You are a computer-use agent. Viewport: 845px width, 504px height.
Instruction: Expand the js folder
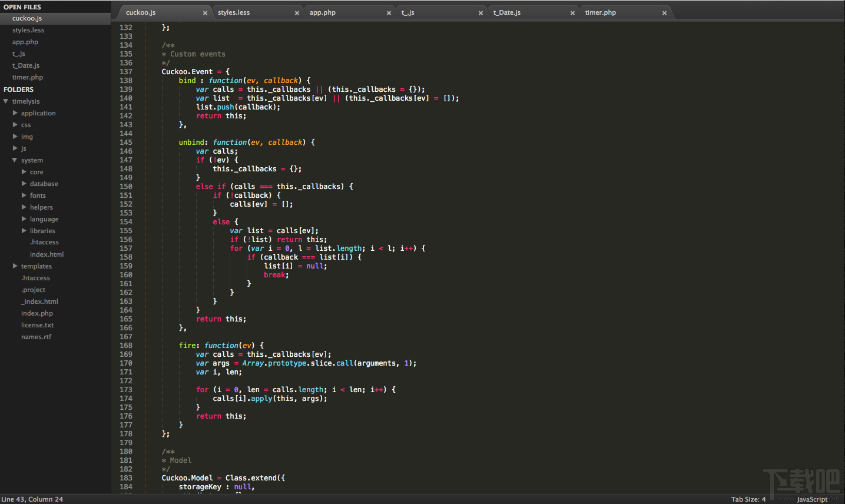[x=16, y=148]
